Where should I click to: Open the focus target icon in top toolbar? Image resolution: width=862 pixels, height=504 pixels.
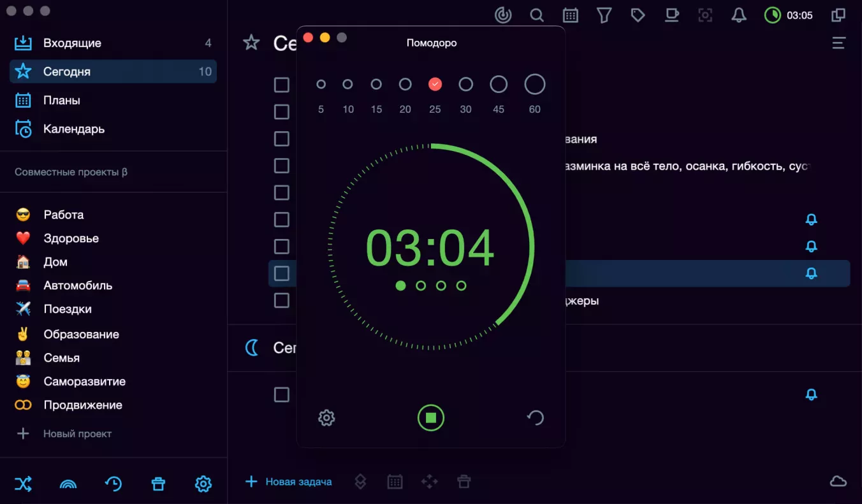coord(503,15)
